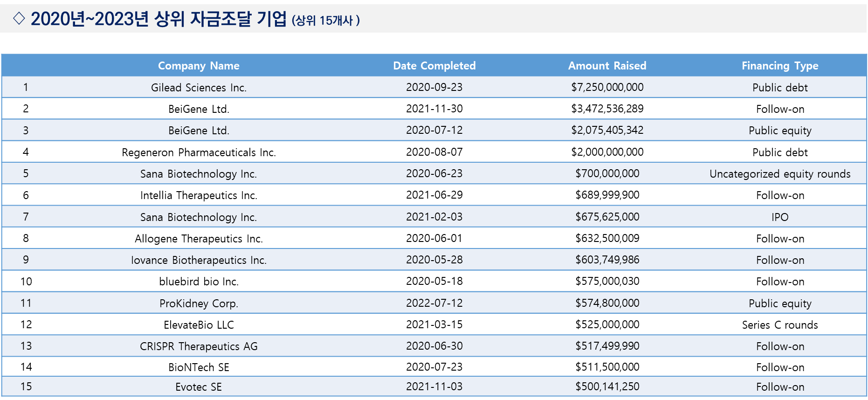The image size is (868, 400).
Task: Select the date 2020-09-23
Action: [x=434, y=87]
